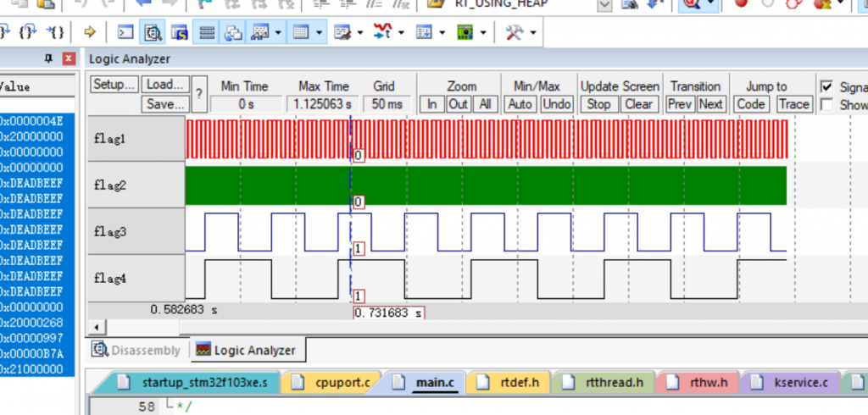Expand the System Viewer dropdown arrow
This screenshot has width=868, height=415.
pos(482,33)
